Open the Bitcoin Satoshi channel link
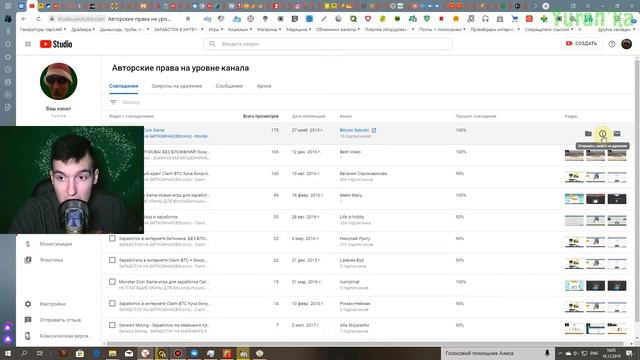 [x=354, y=130]
